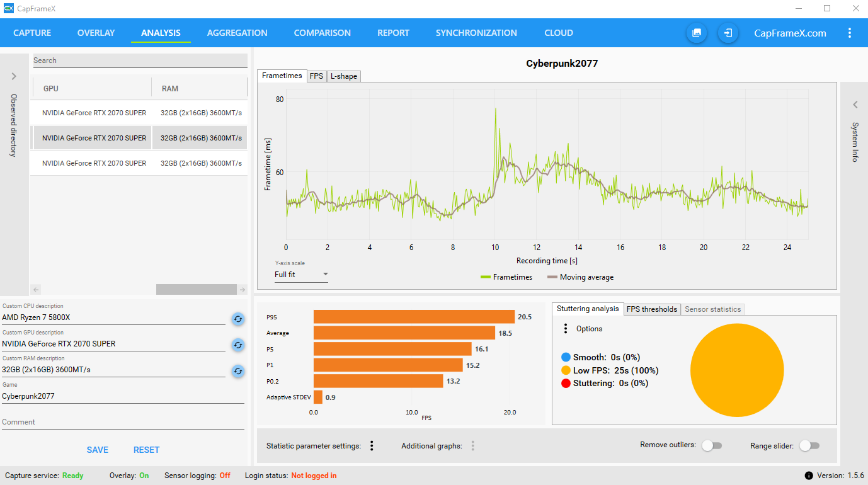The height and width of the screenshot is (485, 868).
Task: Reset the custom GPU description with refresh icon
Action: pos(237,345)
